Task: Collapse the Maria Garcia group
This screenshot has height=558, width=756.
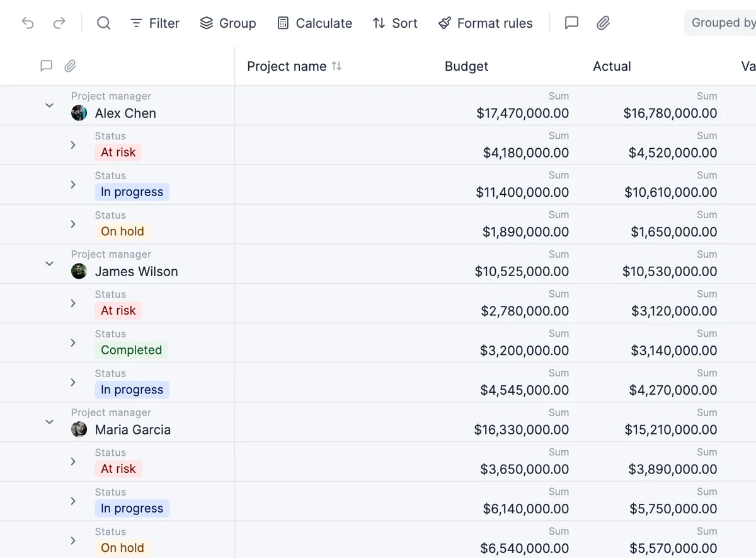Action: 49,422
